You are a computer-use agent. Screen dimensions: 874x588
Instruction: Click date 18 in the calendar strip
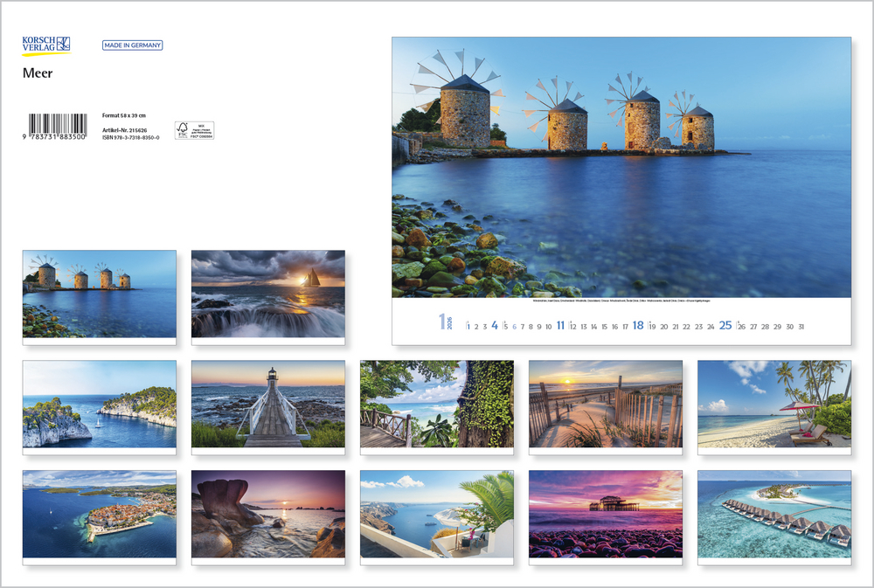(x=638, y=326)
